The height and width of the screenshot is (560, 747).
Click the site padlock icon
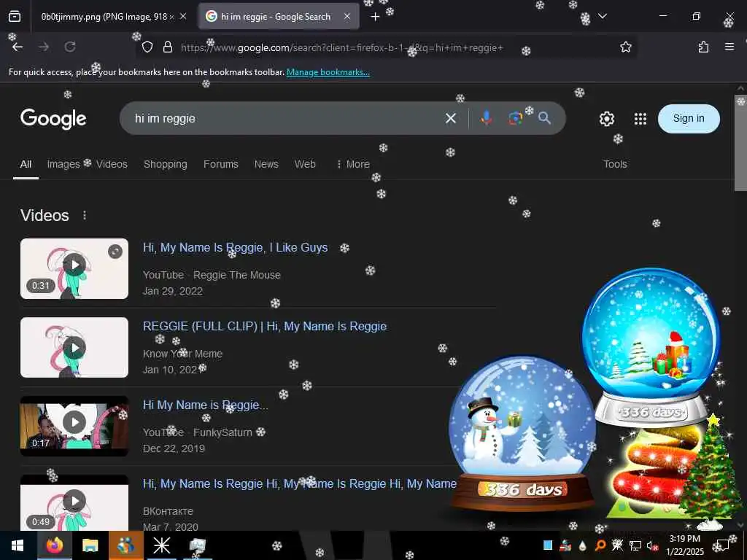168,47
